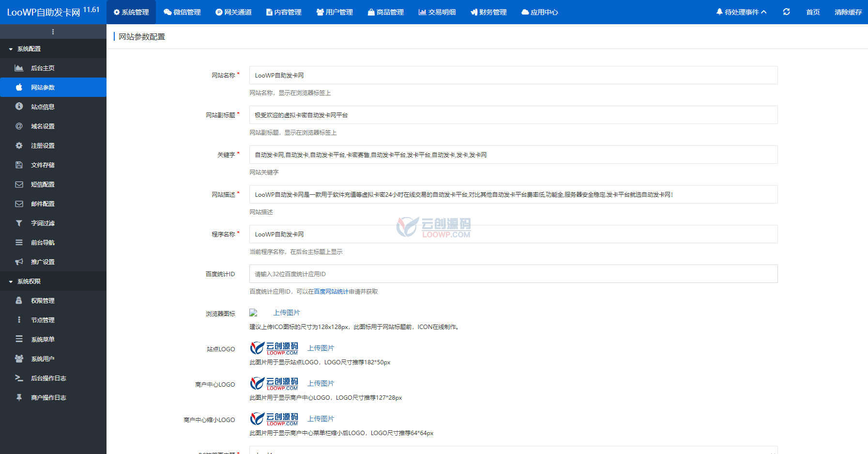Click the LooWP自助发卡网 header brand title
This screenshot has width=868, height=454.
(44, 12)
